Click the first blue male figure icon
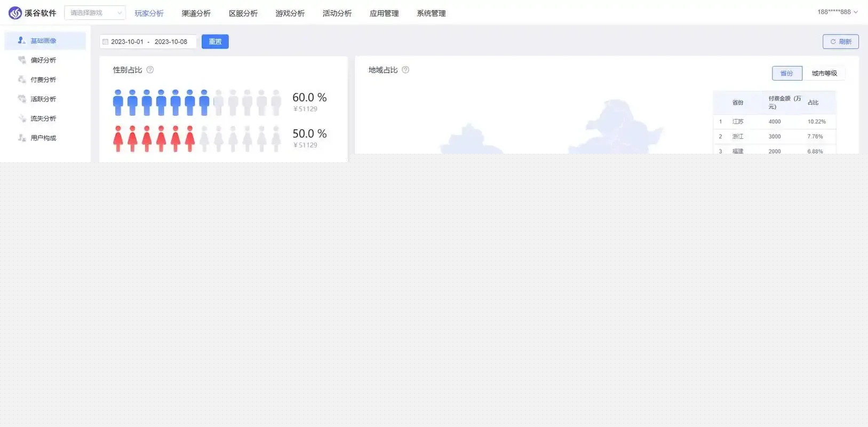The width and height of the screenshot is (868, 427). [118, 102]
